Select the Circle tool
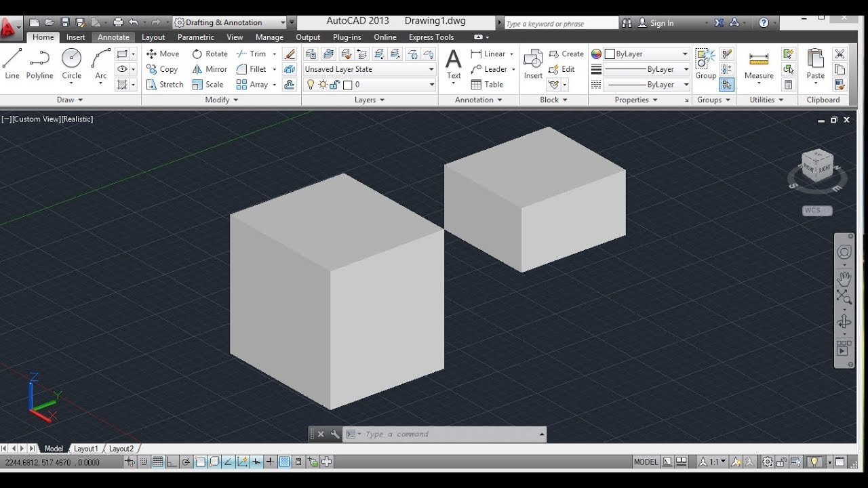Viewport: 868px width, 488px height. click(71, 64)
